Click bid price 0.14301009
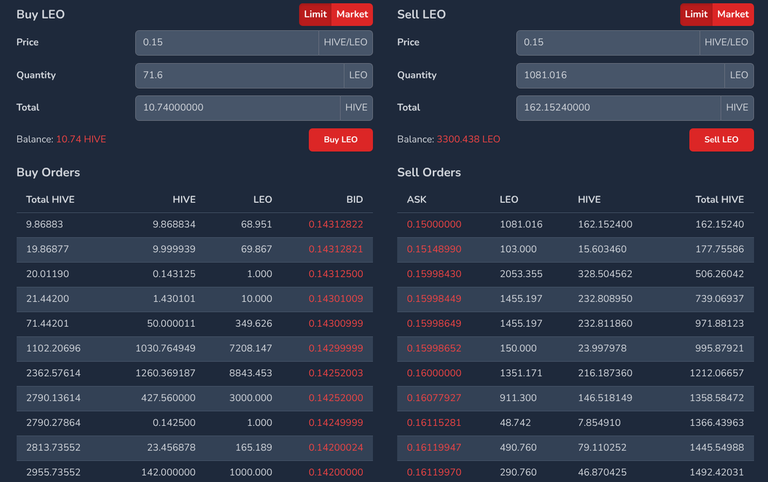768x482 pixels. (x=336, y=299)
